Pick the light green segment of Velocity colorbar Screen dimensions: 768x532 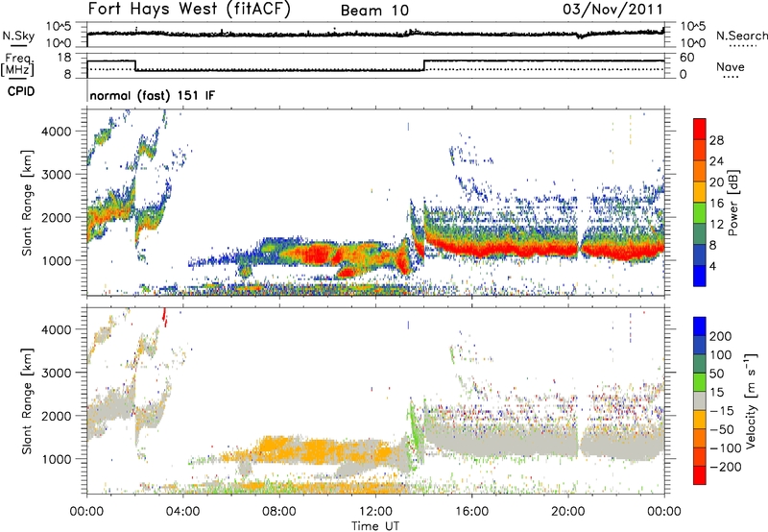[700, 382]
